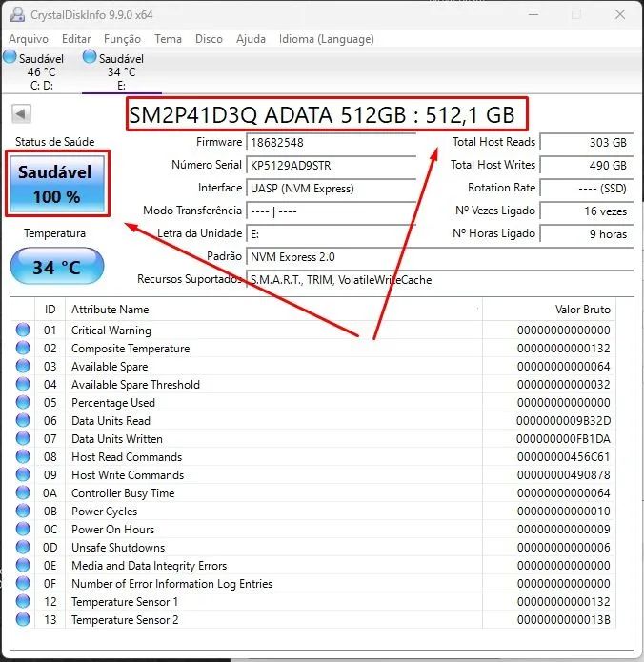Click Total Host Writes value 490 GB

pos(587,166)
